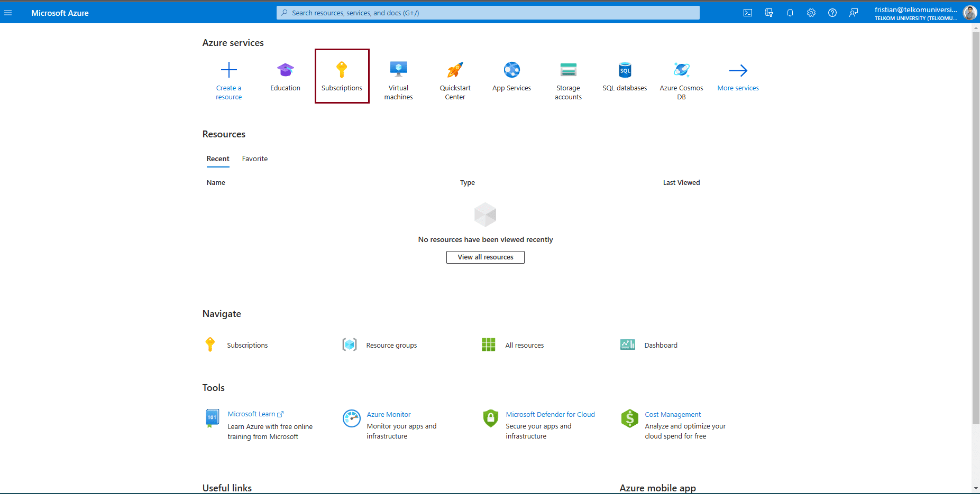Open Azure Cosmos DB icon
This screenshot has height=494, width=980.
682,70
